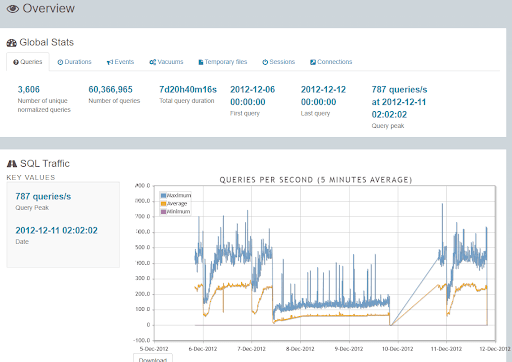Click the Vacuums tab gears icon
This screenshot has height=362, width=512.
pyautogui.click(x=153, y=62)
